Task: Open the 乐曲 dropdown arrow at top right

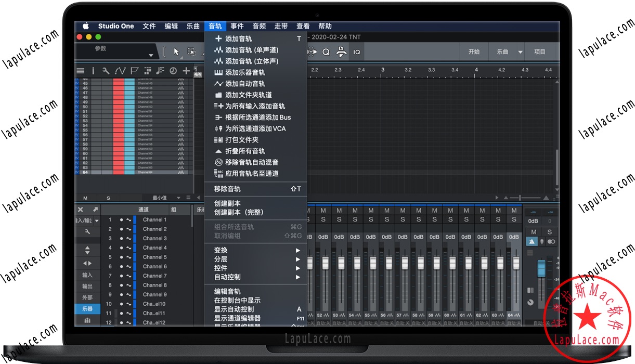Action: coord(520,52)
